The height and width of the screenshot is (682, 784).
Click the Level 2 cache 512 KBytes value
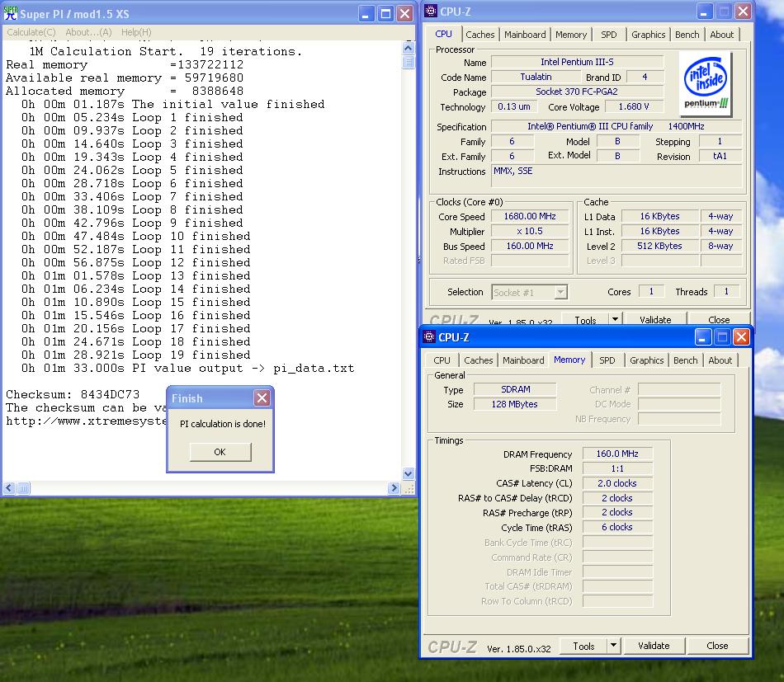coord(659,246)
